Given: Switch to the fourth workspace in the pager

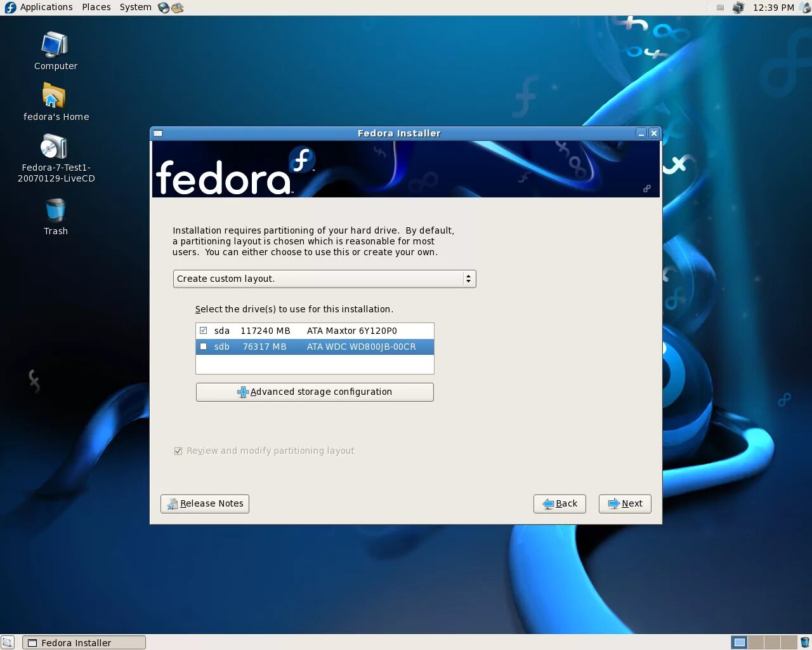Looking at the screenshot, I should [789, 642].
